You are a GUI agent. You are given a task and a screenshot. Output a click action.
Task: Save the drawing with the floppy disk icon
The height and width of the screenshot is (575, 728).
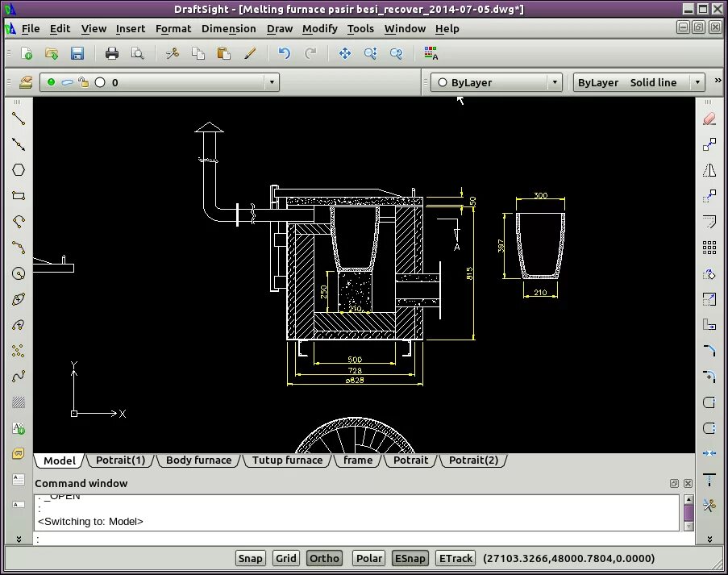[77, 53]
